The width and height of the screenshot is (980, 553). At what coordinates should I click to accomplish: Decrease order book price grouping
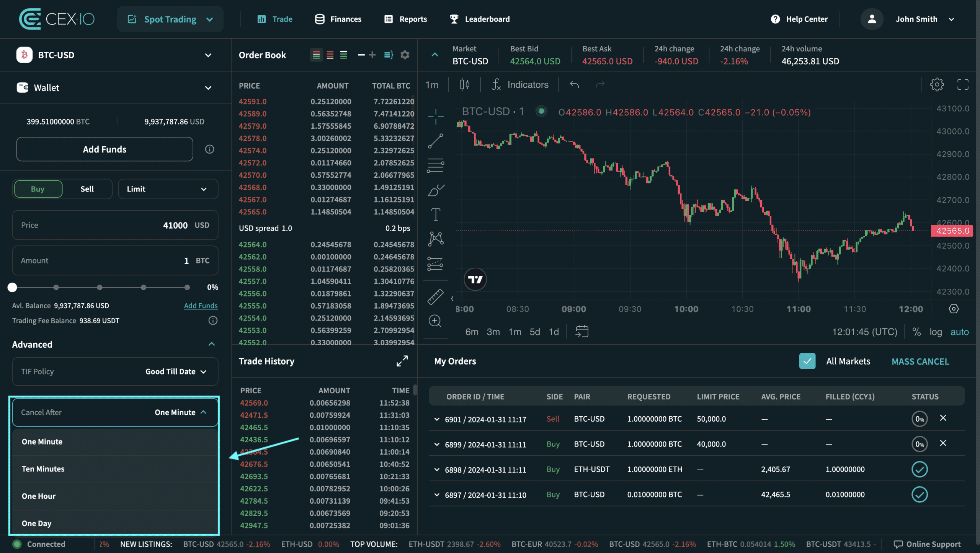[361, 55]
